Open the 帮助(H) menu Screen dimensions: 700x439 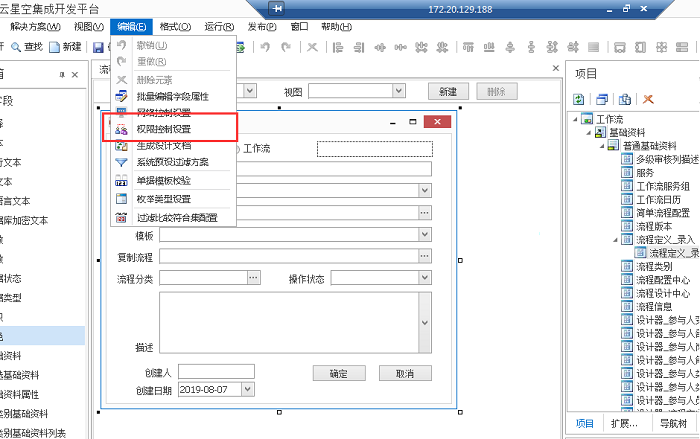337,27
